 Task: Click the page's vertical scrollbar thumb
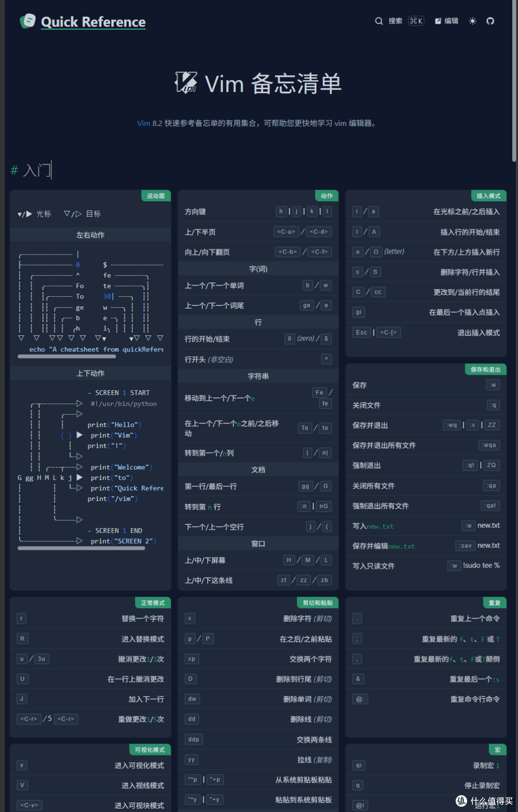click(x=514, y=81)
